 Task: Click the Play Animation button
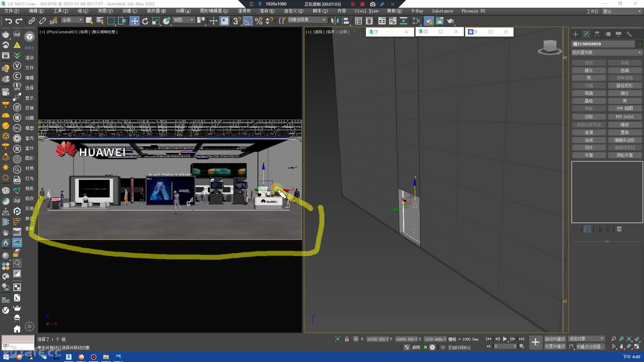pos(505,339)
